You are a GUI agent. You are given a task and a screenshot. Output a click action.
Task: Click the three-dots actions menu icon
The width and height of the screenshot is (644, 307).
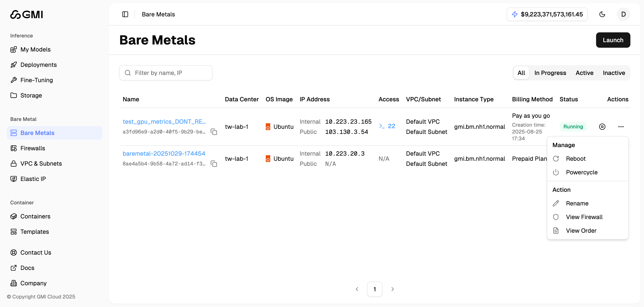[621, 127]
